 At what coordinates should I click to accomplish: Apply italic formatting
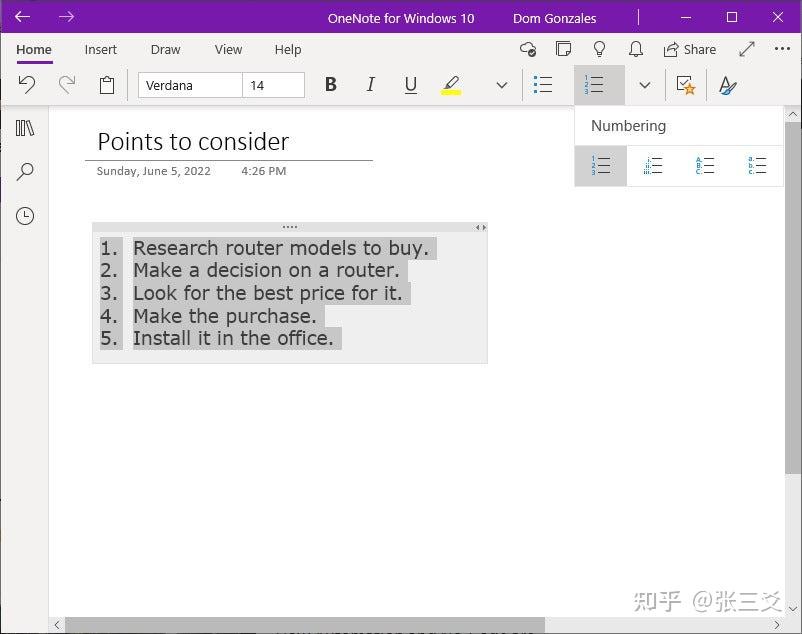coord(370,85)
